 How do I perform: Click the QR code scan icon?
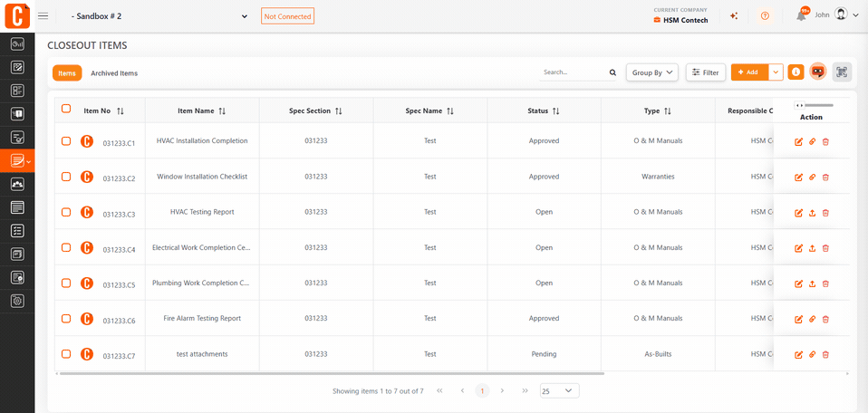(842, 72)
